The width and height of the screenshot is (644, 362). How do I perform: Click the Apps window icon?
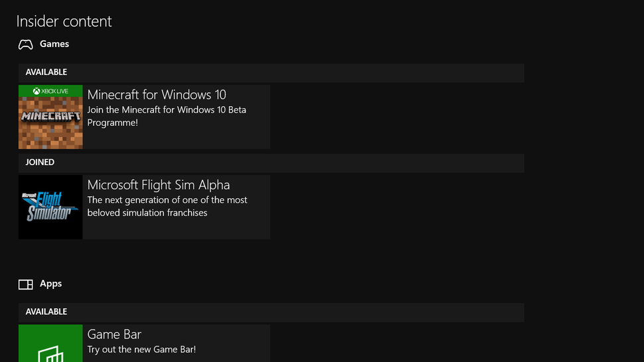[x=25, y=284]
